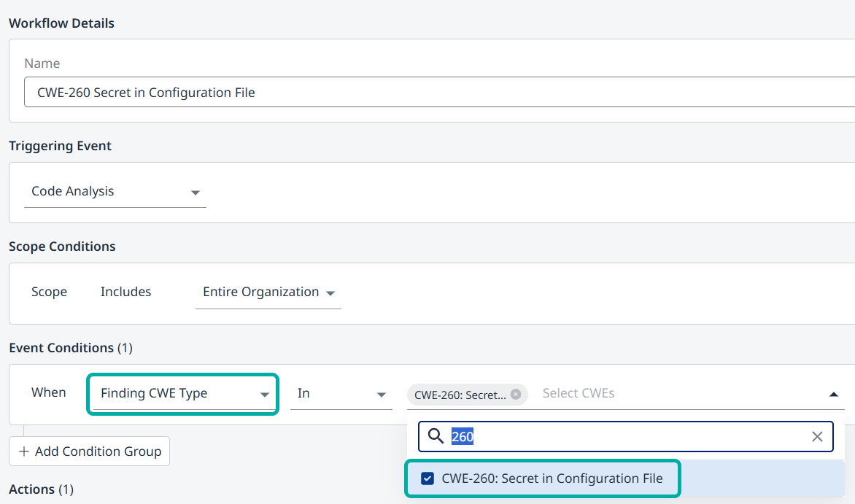Click the caret arrow beside Entire Organization
The width and height of the screenshot is (855, 504).
tap(330, 293)
